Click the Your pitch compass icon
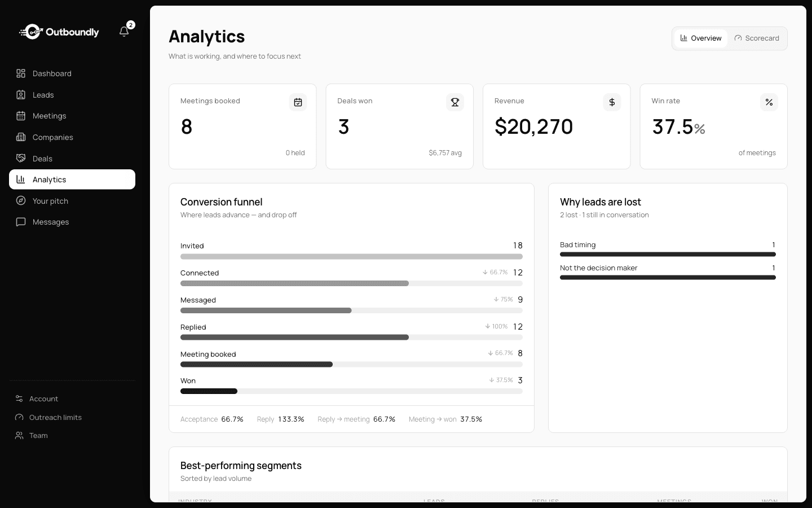812x508 pixels. pos(21,201)
